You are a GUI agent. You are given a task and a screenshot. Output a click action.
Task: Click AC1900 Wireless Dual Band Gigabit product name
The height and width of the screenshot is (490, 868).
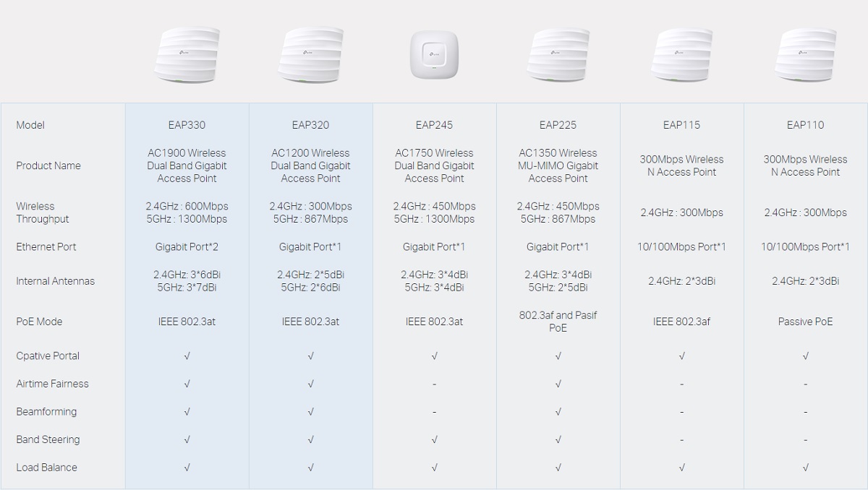click(x=187, y=166)
